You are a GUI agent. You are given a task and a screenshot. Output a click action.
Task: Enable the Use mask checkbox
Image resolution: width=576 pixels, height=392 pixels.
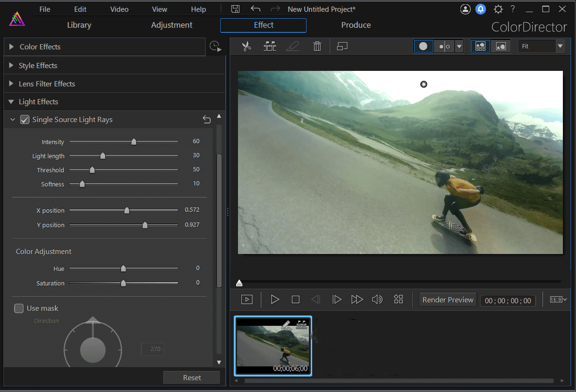pyautogui.click(x=19, y=308)
